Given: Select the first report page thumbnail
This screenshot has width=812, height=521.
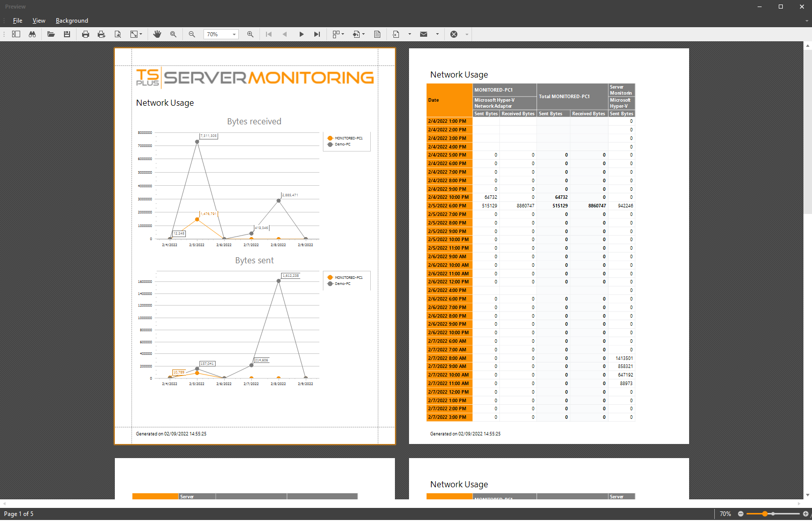Looking at the screenshot, I should (254, 246).
